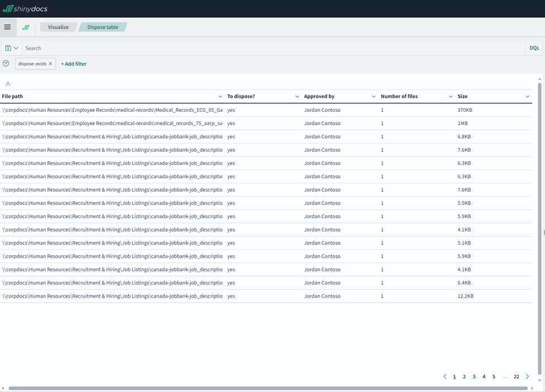Click the green app icon beside menu
The width and height of the screenshot is (545, 392).
coord(26,27)
